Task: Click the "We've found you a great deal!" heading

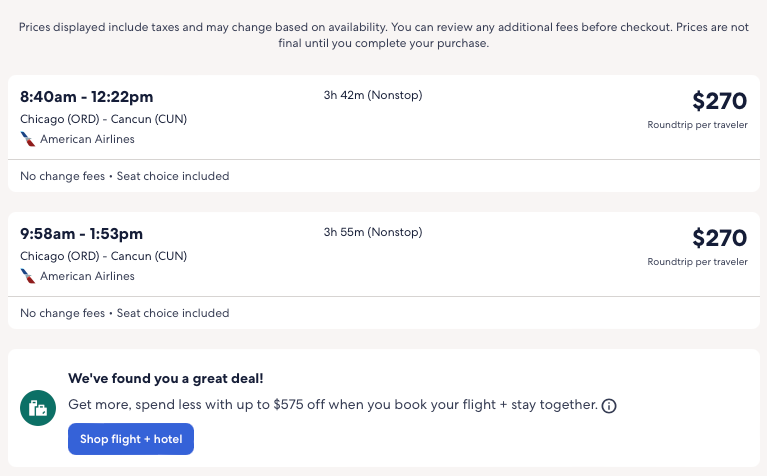Action: point(165,378)
